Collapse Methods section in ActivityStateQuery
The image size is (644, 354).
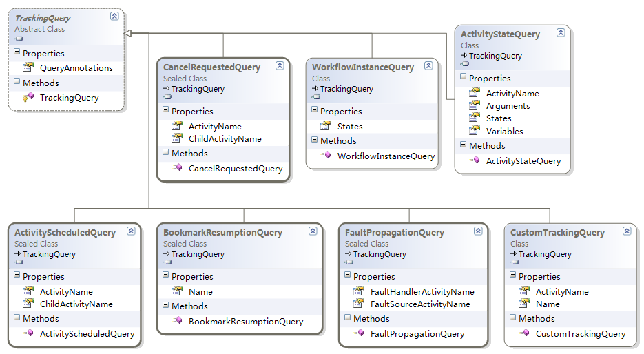[x=464, y=145]
